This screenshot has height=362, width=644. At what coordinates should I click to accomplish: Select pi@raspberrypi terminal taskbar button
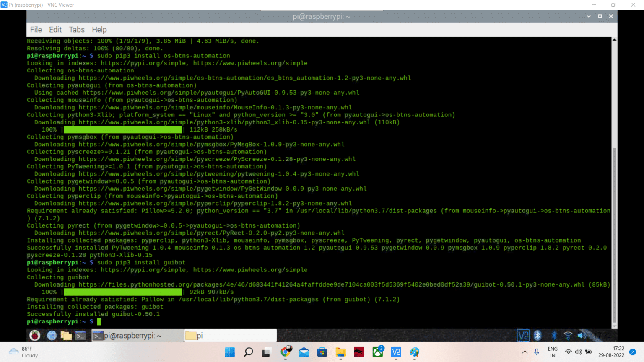[x=137, y=336]
